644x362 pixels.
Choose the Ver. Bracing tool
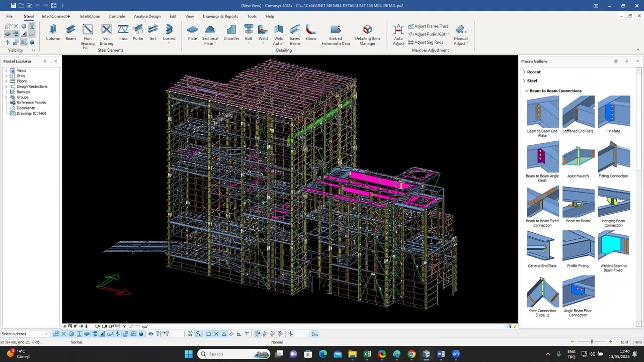pyautogui.click(x=106, y=35)
